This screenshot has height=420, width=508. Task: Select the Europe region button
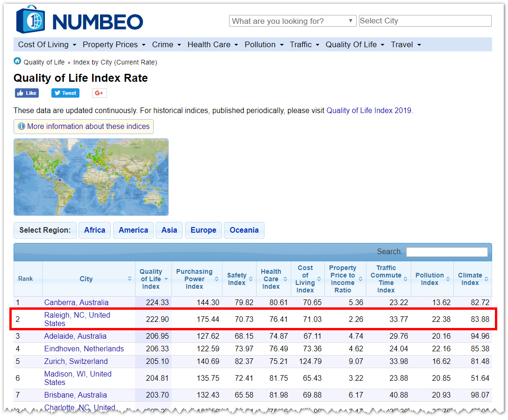pyautogui.click(x=203, y=230)
